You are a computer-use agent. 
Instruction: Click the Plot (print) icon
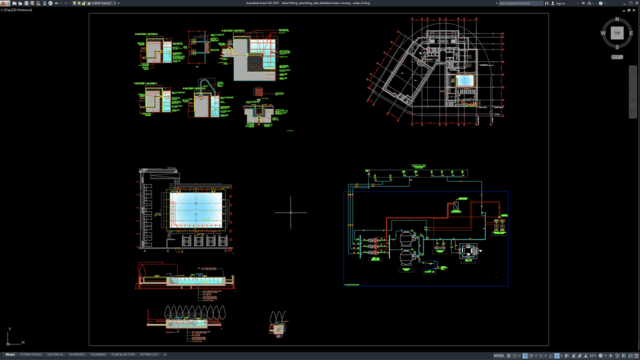click(51, 3)
